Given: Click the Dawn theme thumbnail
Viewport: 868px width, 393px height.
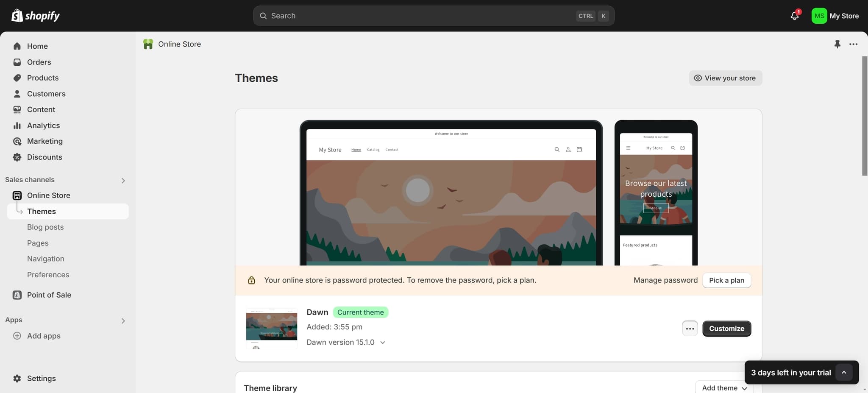Looking at the screenshot, I should coord(271,328).
